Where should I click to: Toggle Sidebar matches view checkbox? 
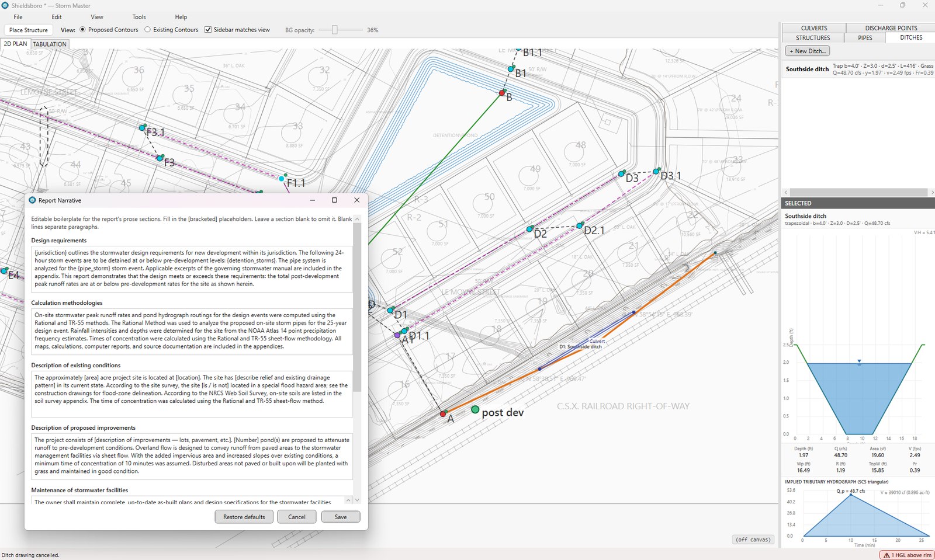click(x=237, y=30)
